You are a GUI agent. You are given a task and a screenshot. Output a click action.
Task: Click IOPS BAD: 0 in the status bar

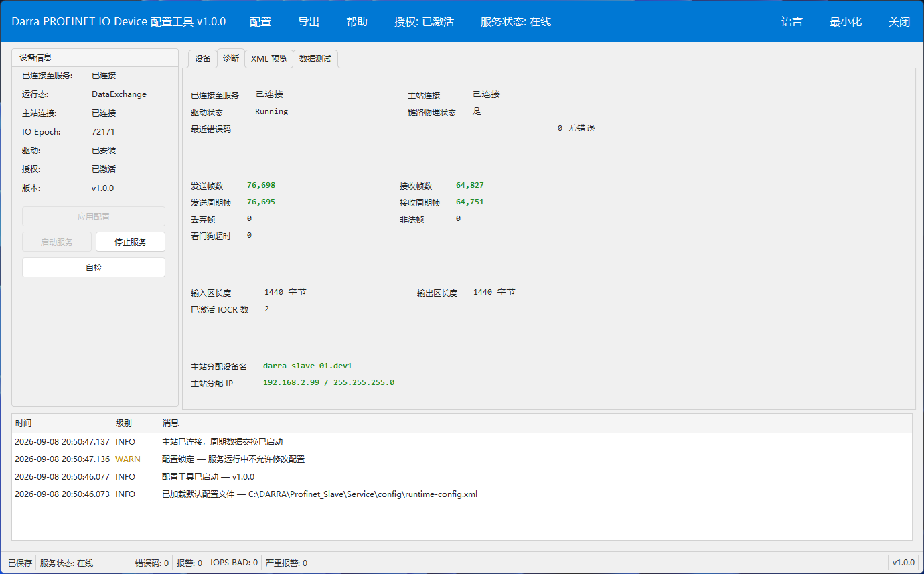click(x=234, y=563)
